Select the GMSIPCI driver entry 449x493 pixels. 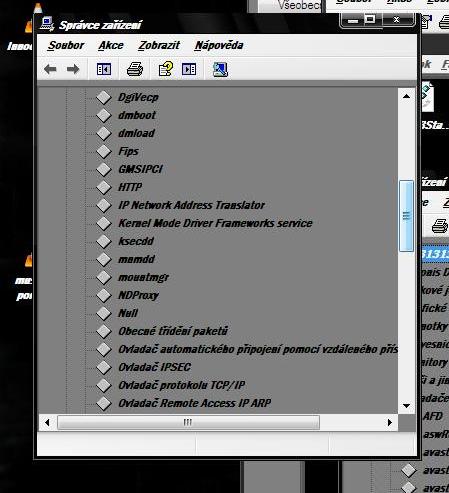point(141,169)
